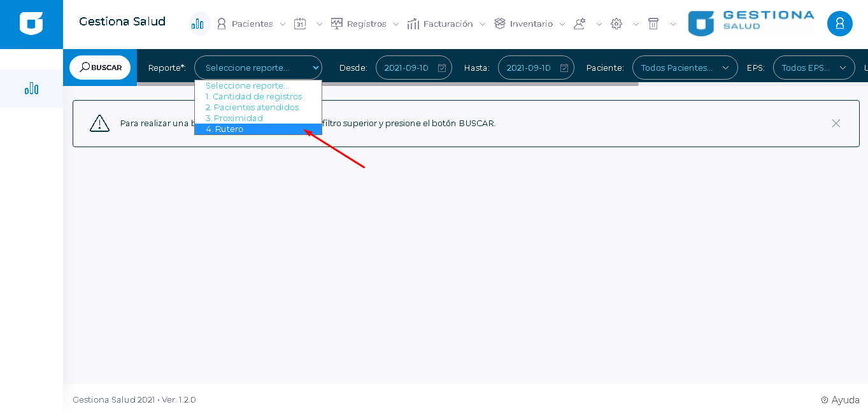Open the Ayuda help link
Screen dimensions: 868x416
click(841, 400)
